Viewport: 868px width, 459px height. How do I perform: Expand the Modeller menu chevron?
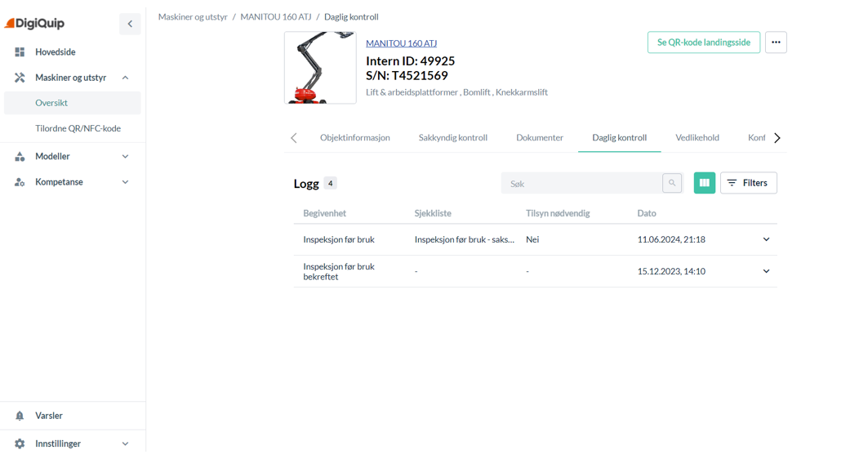click(x=126, y=157)
